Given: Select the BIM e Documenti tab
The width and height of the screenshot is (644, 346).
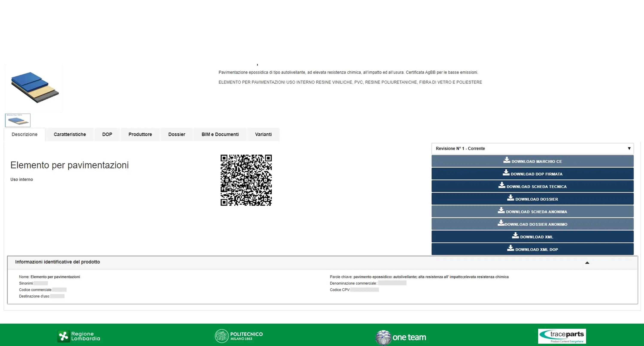Looking at the screenshot, I should (220, 134).
